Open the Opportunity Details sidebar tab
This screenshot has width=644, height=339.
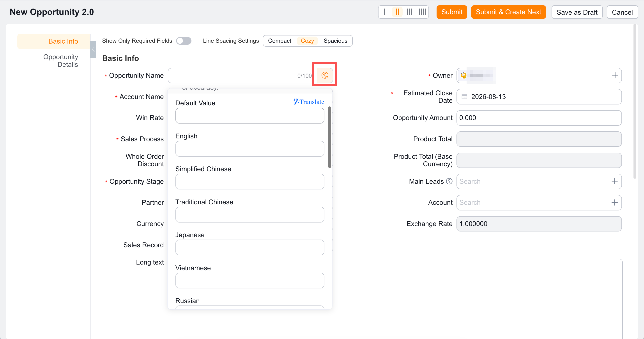pos(60,61)
